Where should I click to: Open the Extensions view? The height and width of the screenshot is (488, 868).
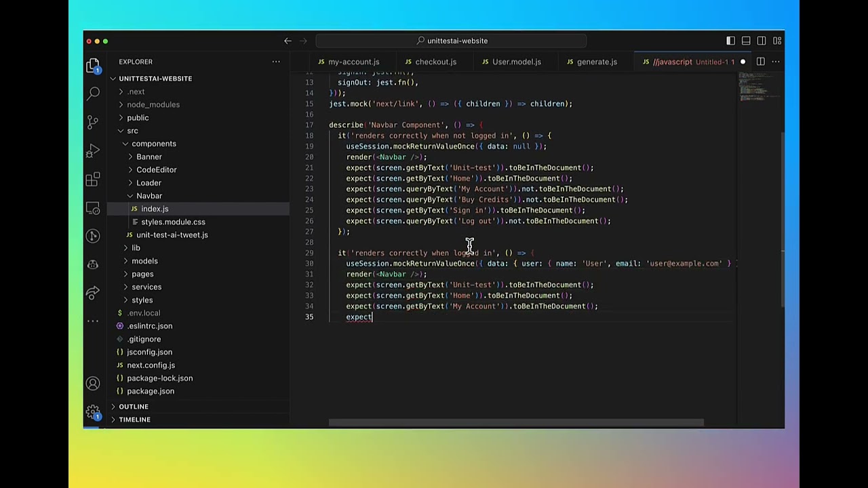[93, 179]
